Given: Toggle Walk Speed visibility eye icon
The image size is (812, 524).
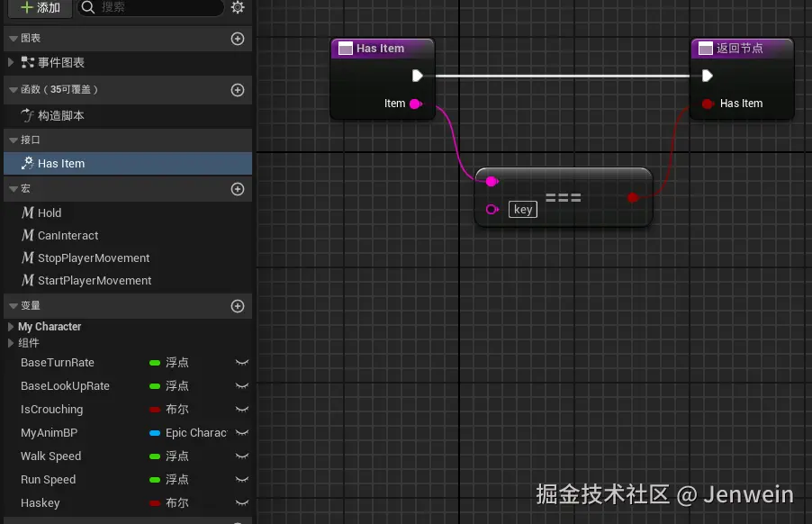Looking at the screenshot, I should pyautogui.click(x=242, y=456).
